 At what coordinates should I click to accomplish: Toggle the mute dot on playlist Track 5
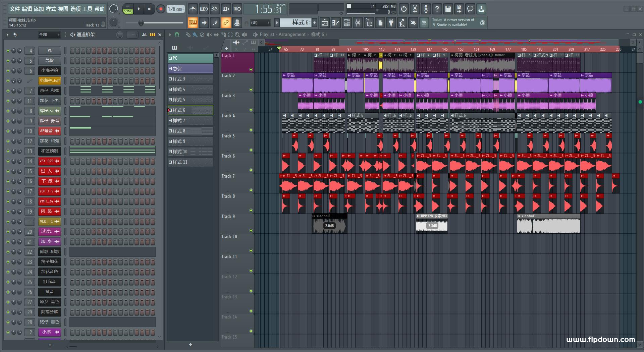[251, 150]
